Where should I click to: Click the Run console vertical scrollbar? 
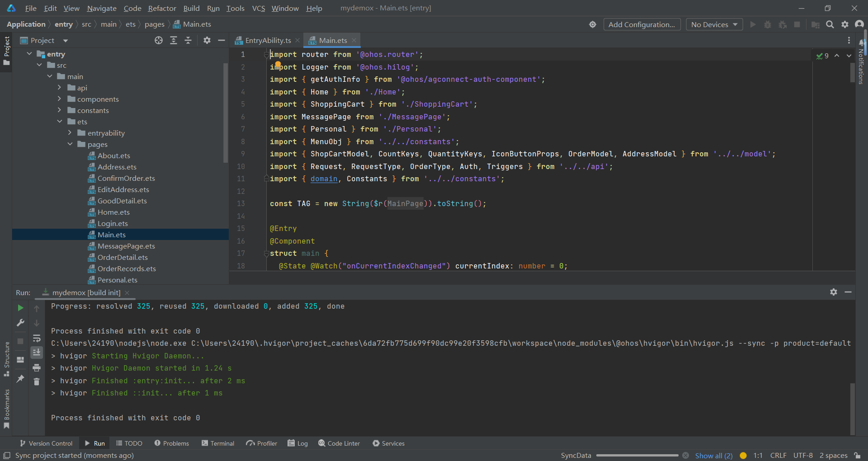(x=852, y=409)
